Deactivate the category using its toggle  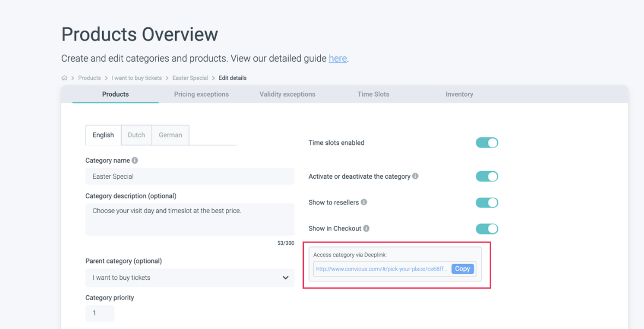[x=487, y=177]
